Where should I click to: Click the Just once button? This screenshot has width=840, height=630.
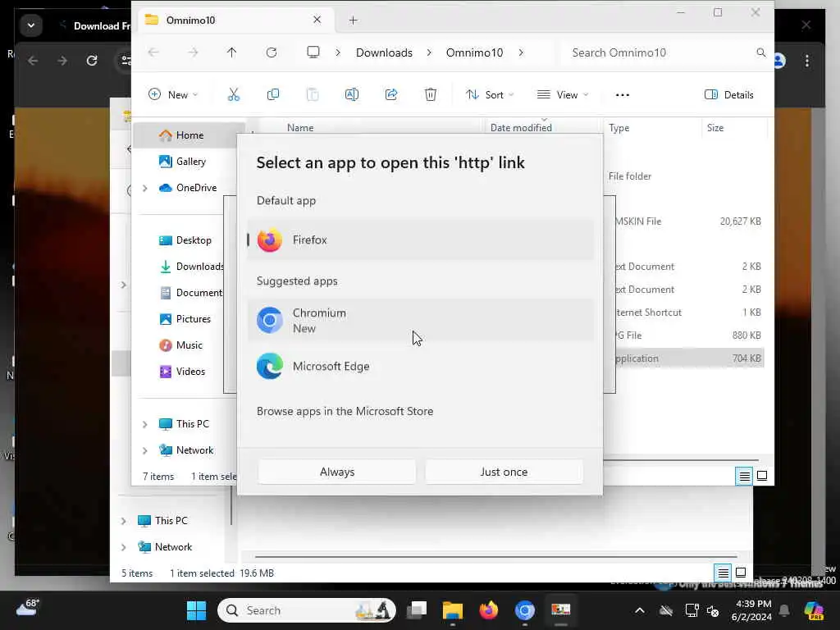[504, 472]
